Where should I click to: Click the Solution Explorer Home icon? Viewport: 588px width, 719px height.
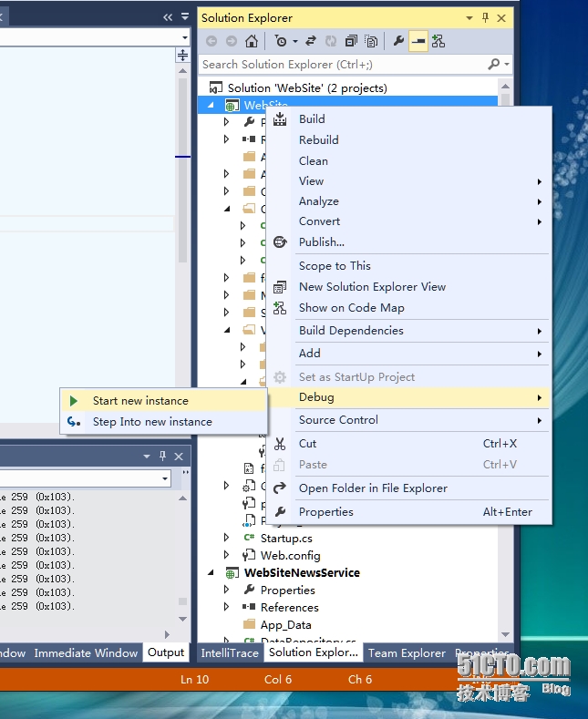pyautogui.click(x=252, y=41)
